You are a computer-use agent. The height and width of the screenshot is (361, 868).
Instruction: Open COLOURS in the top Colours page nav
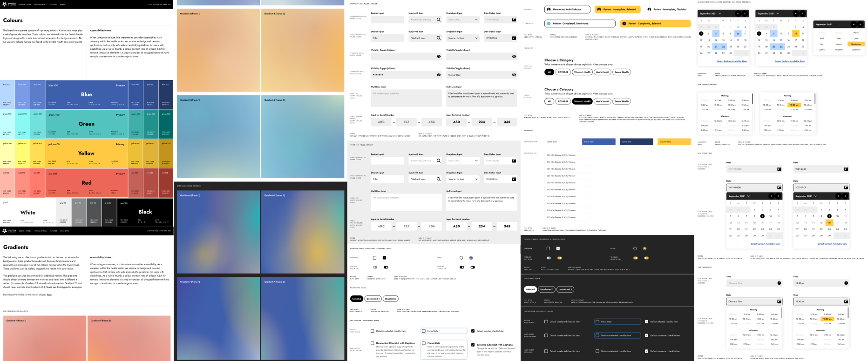[53, 4]
